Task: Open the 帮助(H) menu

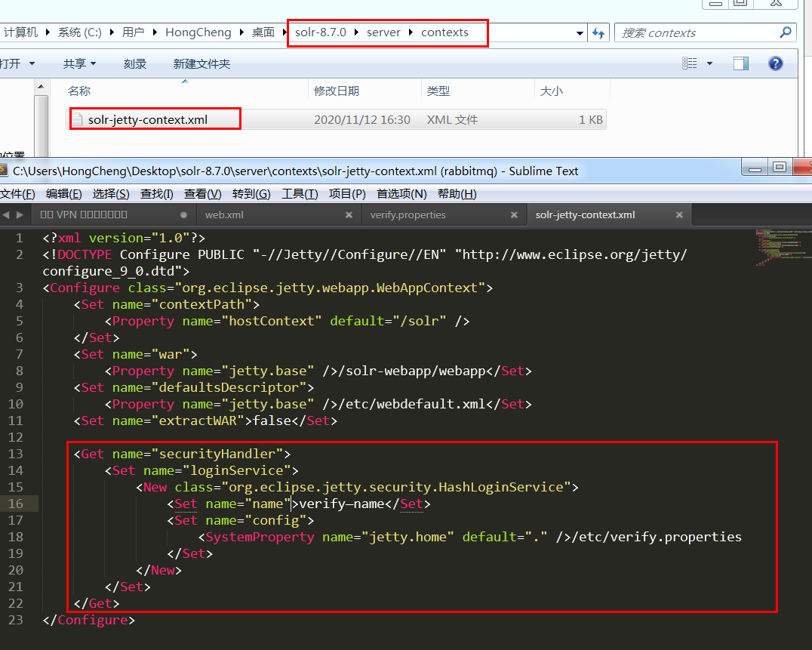Action: click(x=457, y=194)
